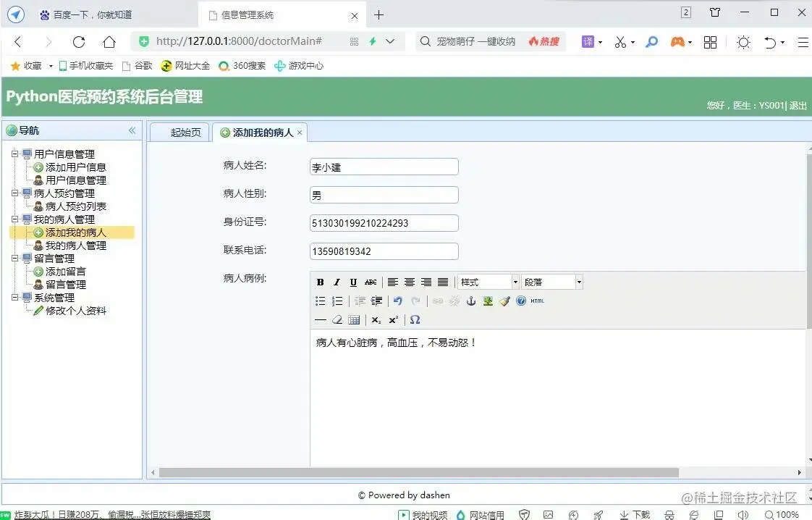Justify editor text fully

442,282
